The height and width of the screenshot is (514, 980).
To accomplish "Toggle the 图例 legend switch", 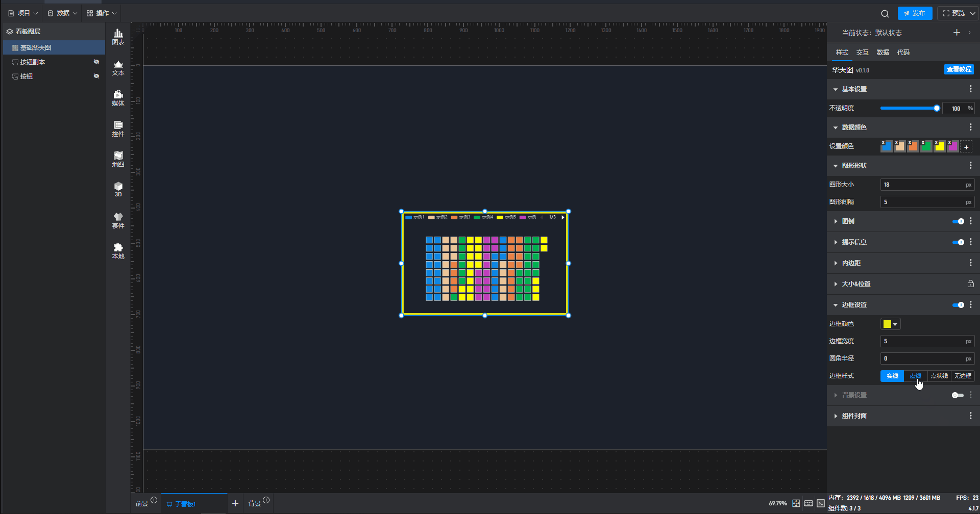I will (958, 221).
